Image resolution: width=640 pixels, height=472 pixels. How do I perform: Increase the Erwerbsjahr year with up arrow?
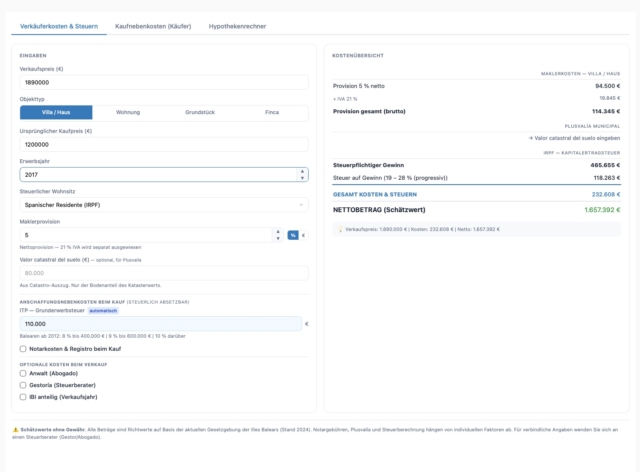302,171
